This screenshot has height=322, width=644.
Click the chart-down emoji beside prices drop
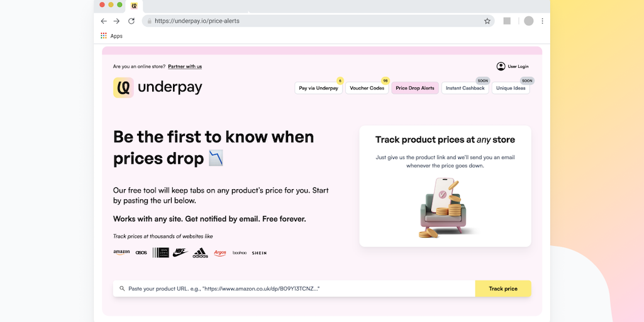click(x=216, y=158)
